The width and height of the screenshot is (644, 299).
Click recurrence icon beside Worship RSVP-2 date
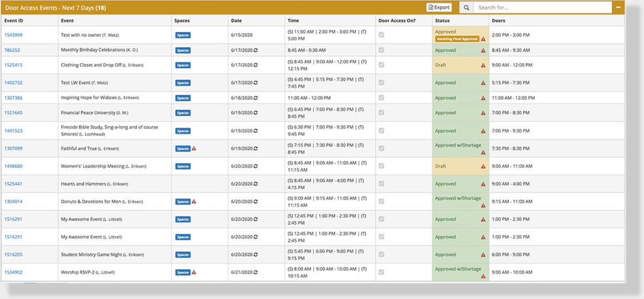pyautogui.click(x=256, y=273)
